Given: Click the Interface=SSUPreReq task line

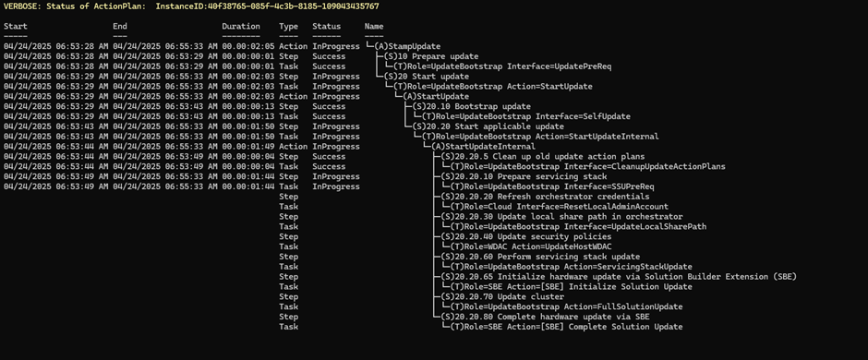Looking at the screenshot, I should click(552, 186).
